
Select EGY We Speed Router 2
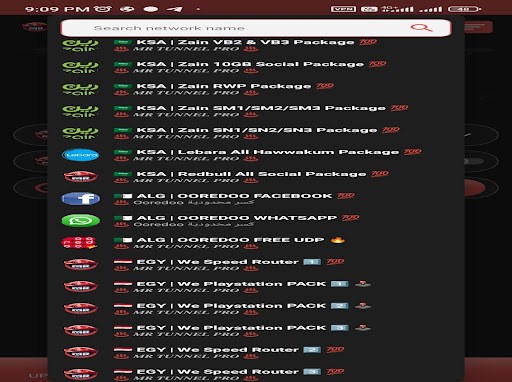[256, 353]
